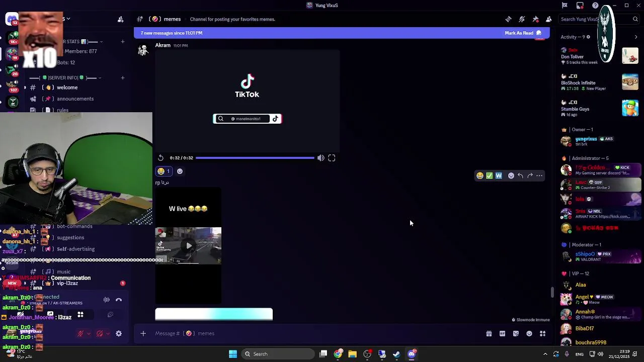Seek on the video progress bar
The height and width of the screenshot is (362, 644).
tap(255, 158)
